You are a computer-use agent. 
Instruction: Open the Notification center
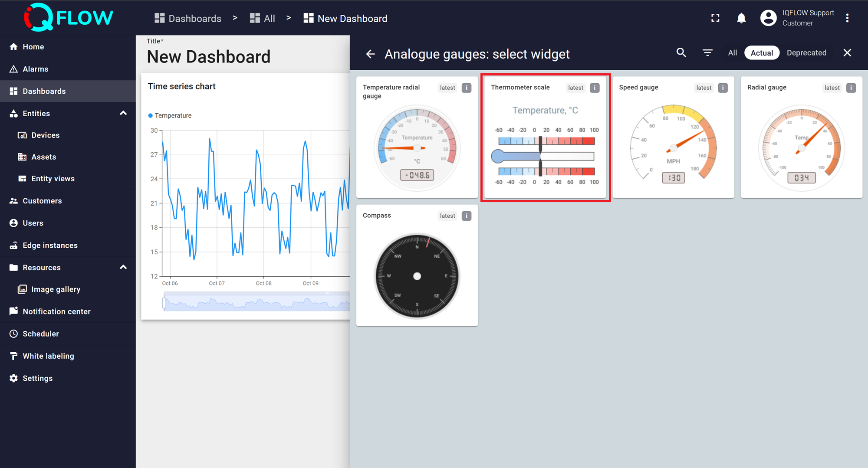56,311
